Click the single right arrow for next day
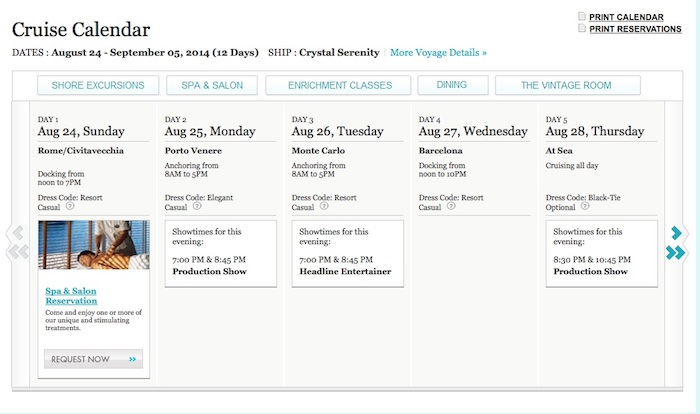 (x=676, y=233)
